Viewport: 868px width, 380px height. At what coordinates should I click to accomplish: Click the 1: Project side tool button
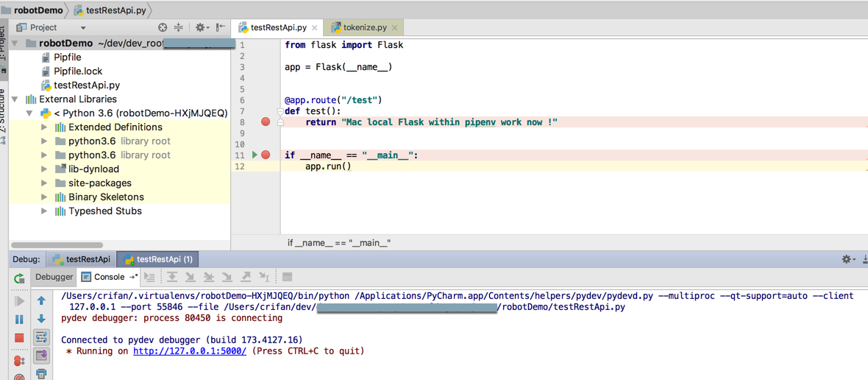click(4, 49)
